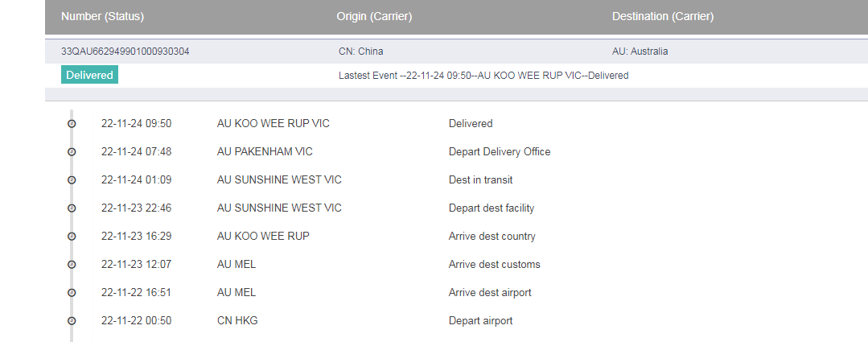Click the clock icon for the 22-11-23 16:29 event
Viewport: 868px width, 342px height.
click(72, 237)
